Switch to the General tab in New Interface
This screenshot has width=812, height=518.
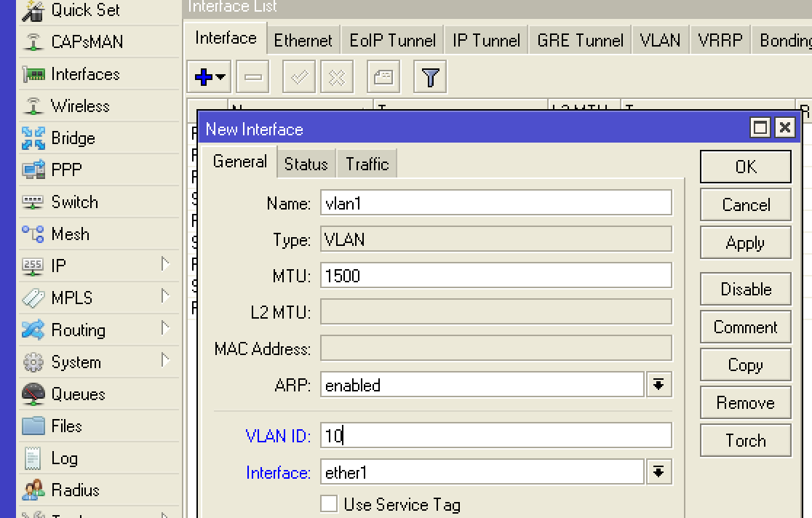240,162
